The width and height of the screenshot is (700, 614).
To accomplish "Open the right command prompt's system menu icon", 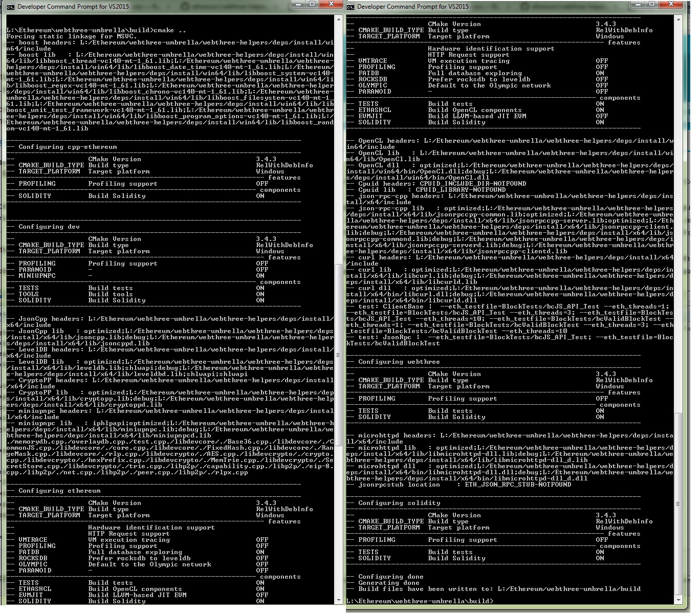I will 351,6.
